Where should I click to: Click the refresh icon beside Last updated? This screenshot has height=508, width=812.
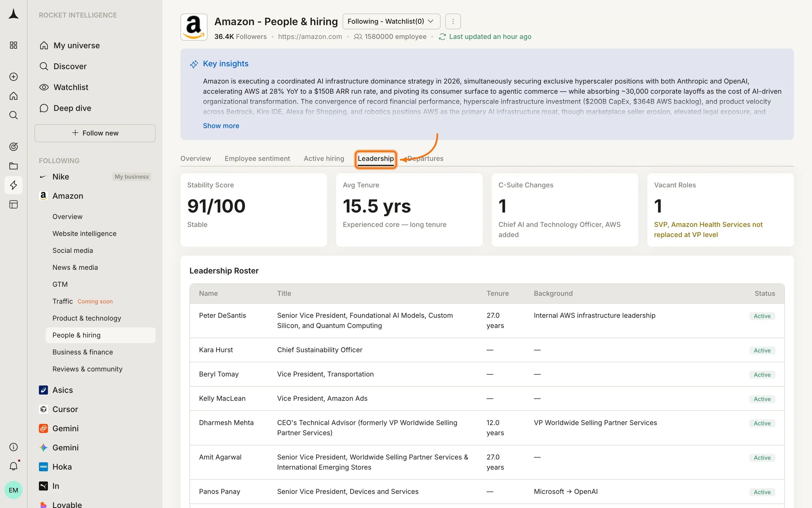coord(442,37)
